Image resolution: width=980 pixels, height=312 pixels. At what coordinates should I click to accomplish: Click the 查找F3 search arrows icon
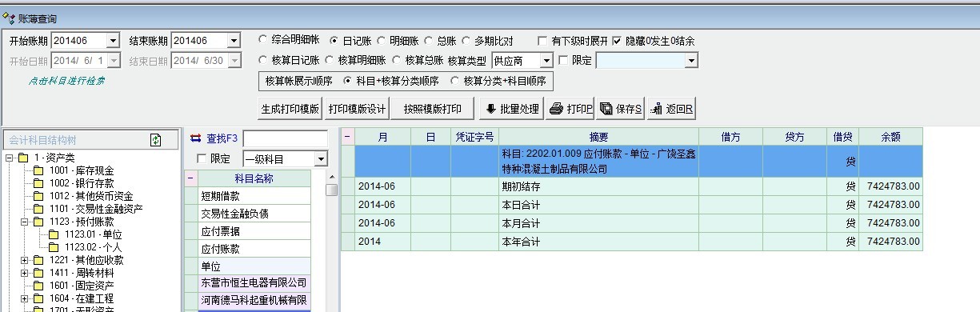[x=196, y=138]
